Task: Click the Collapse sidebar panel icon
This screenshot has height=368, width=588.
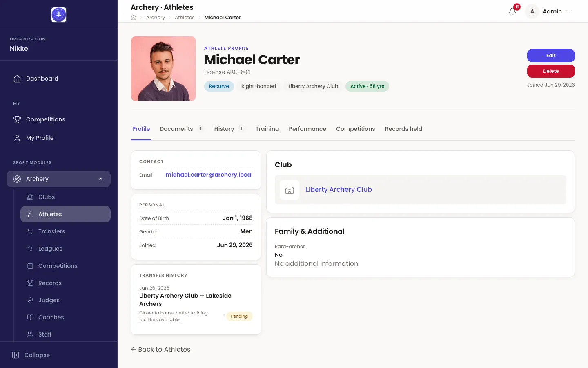Action: click(x=16, y=355)
